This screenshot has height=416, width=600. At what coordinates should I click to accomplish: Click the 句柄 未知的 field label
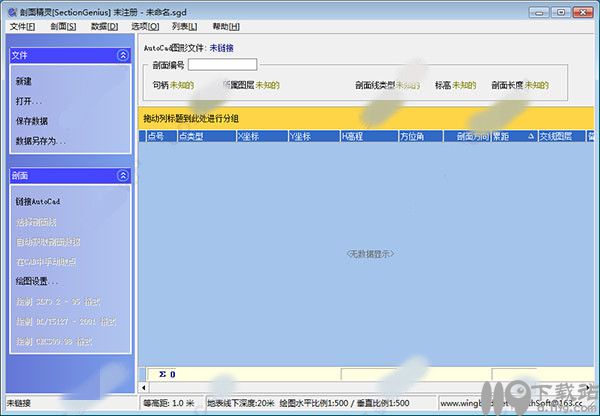(x=173, y=85)
